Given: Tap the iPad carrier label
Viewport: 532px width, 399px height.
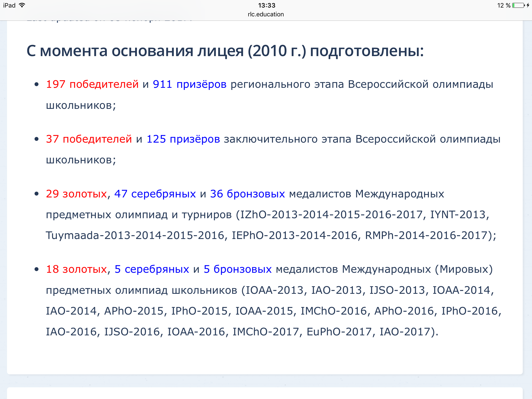Looking at the screenshot, I should coord(9,5).
